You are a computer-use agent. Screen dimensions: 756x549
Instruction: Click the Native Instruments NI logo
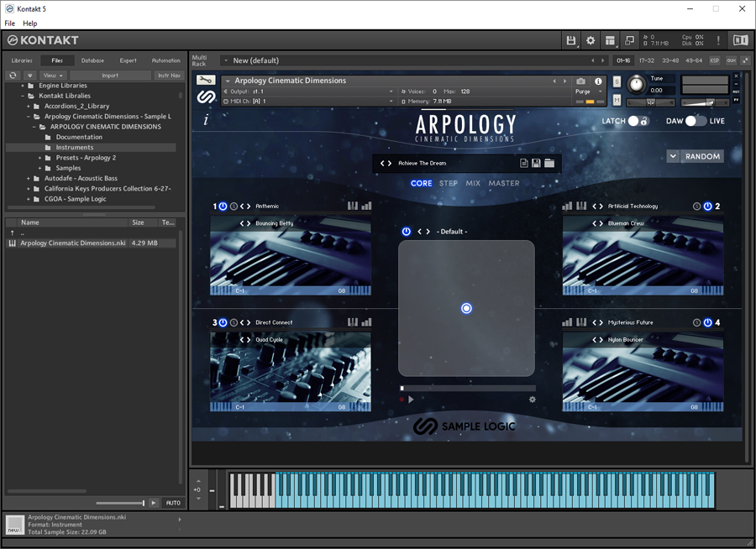click(x=740, y=40)
